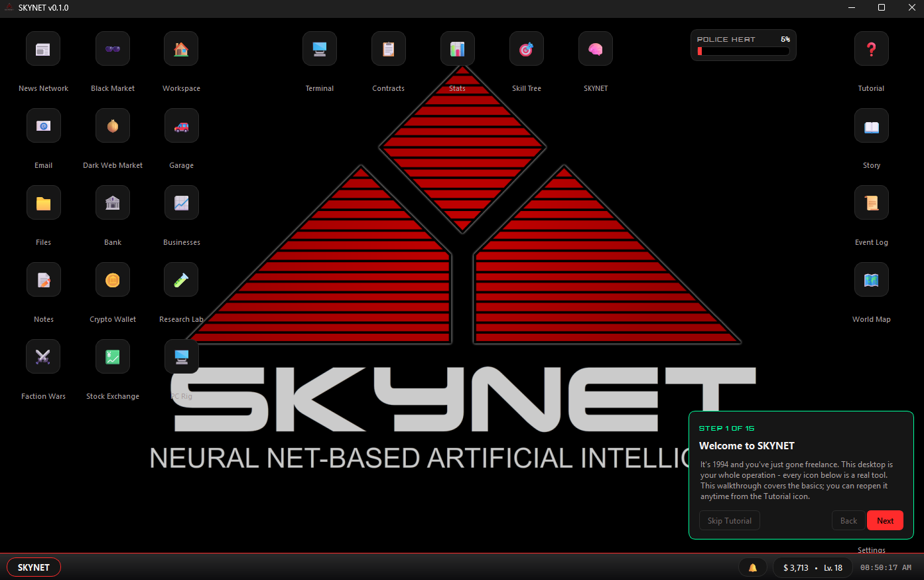Click the Skip Tutorial button
This screenshot has height=580, width=924.
pos(730,521)
